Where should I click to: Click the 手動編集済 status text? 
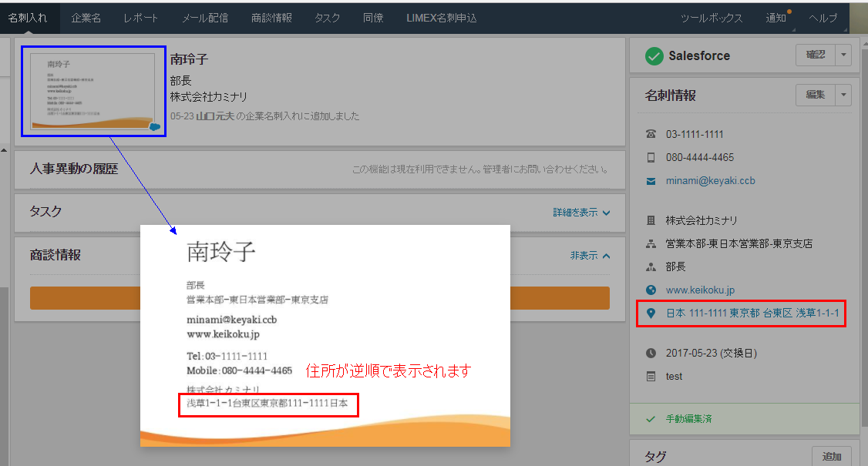pos(688,419)
